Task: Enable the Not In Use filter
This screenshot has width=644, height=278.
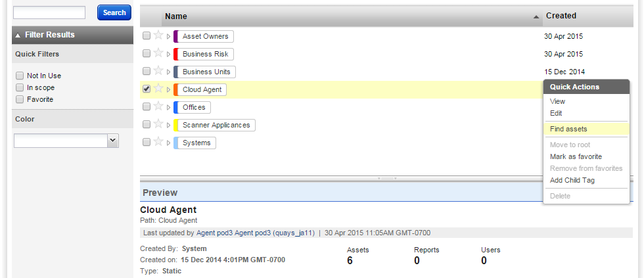Action: pos(19,76)
